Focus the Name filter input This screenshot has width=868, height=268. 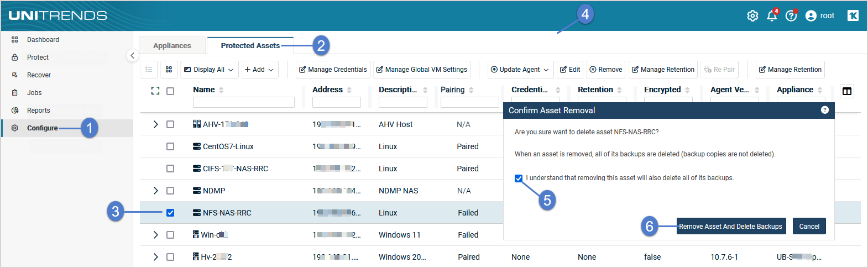click(244, 102)
